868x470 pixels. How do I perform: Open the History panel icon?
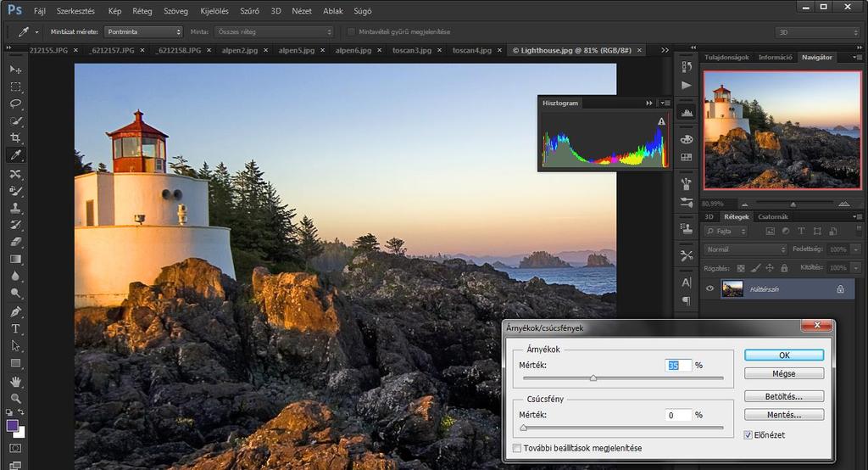(x=687, y=66)
